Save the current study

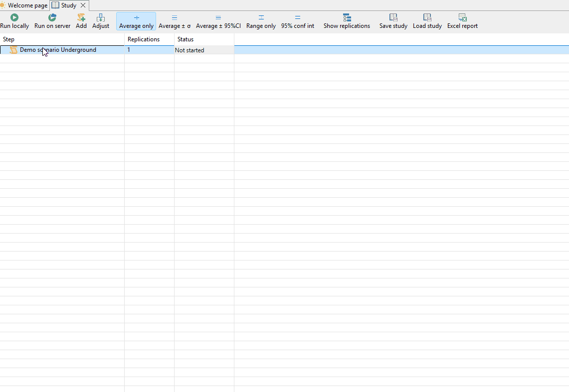click(x=393, y=21)
